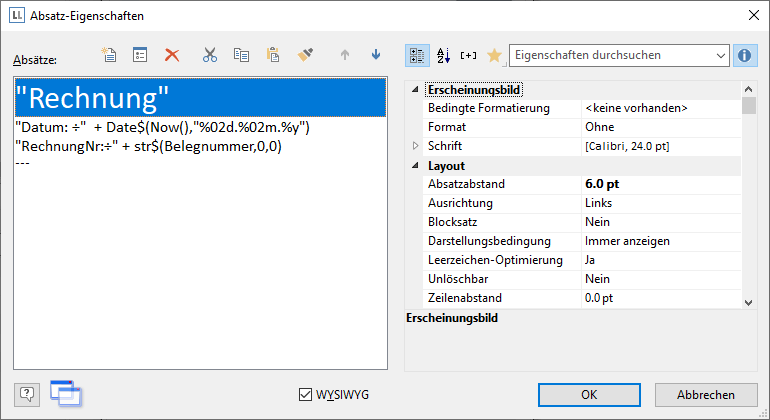
Task: Select the Ausrichtung property row
Action: coord(500,204)
